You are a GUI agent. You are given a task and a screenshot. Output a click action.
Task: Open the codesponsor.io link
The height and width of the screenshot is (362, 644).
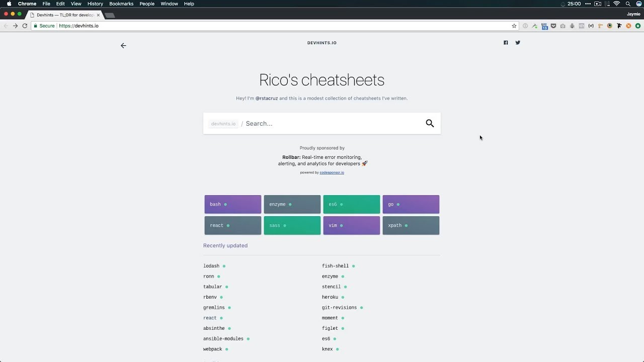point(332,172)
